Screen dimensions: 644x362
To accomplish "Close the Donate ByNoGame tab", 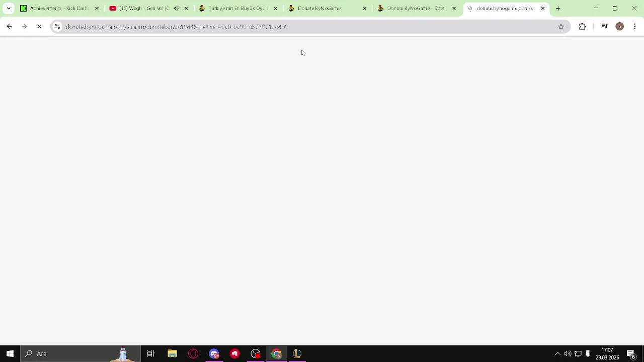I will pyautogui.click(x=365, y=8).
